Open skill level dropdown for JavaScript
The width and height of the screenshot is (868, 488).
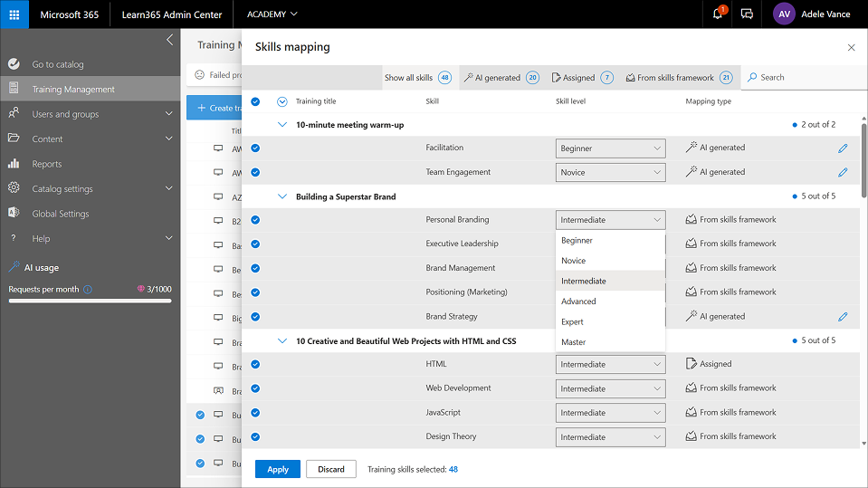pyautogui.click(x=610, y=413)
